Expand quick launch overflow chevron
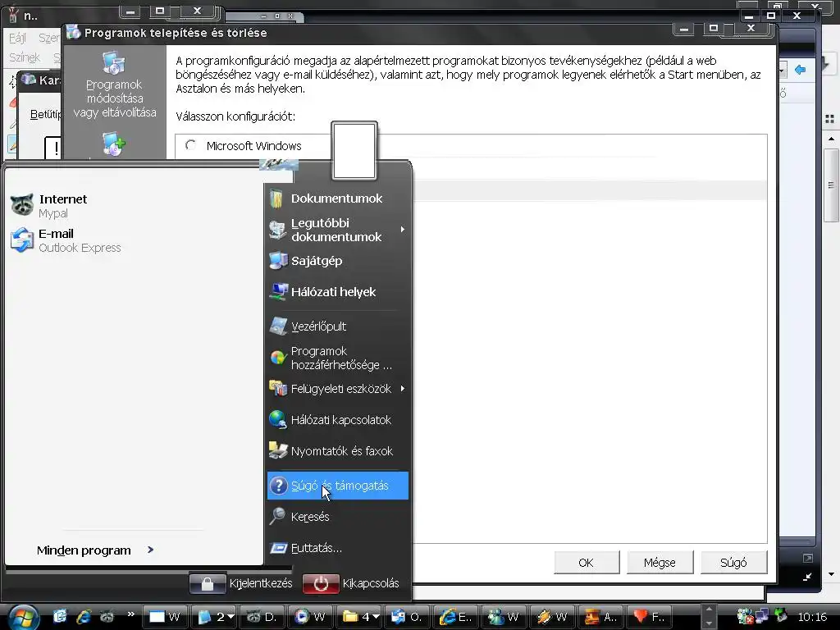Viewport: 840px width, 630px height. (x=130, y=614)
